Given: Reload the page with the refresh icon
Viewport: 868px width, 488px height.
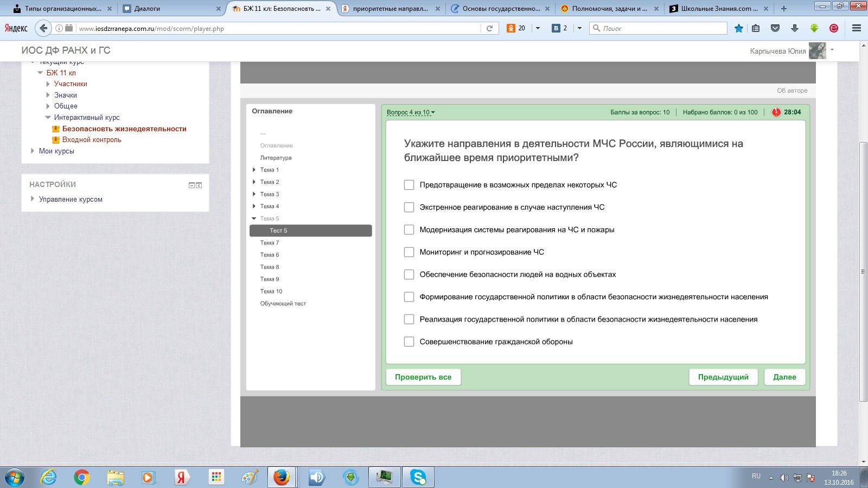Looking at the screenshot, I should click(489, 28).
